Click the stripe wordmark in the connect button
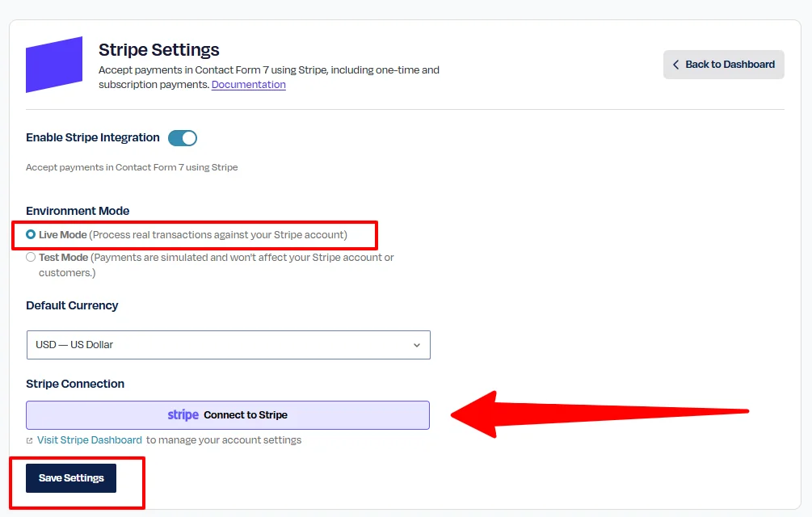 coord(183,415)
